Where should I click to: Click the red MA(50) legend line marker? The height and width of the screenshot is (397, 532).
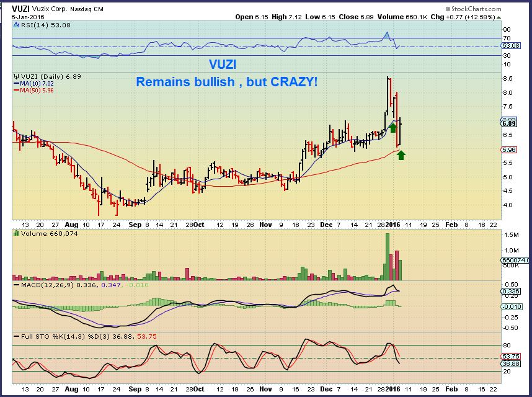(16, 91)
